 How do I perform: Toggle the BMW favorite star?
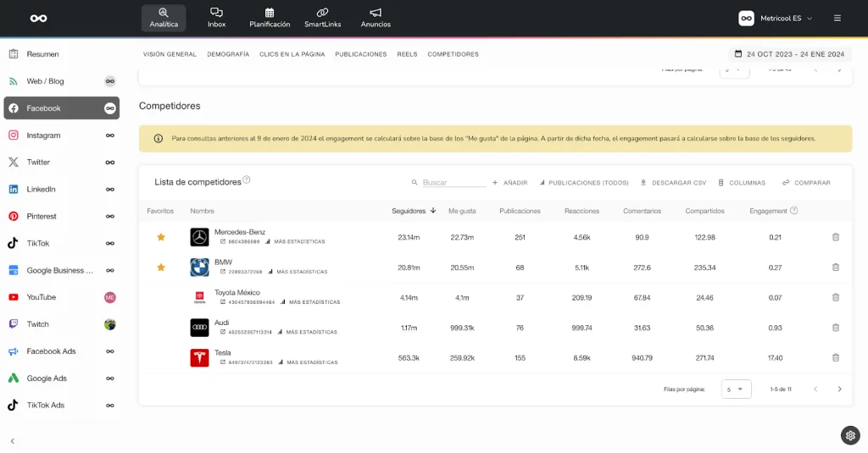tap(161, 268)
